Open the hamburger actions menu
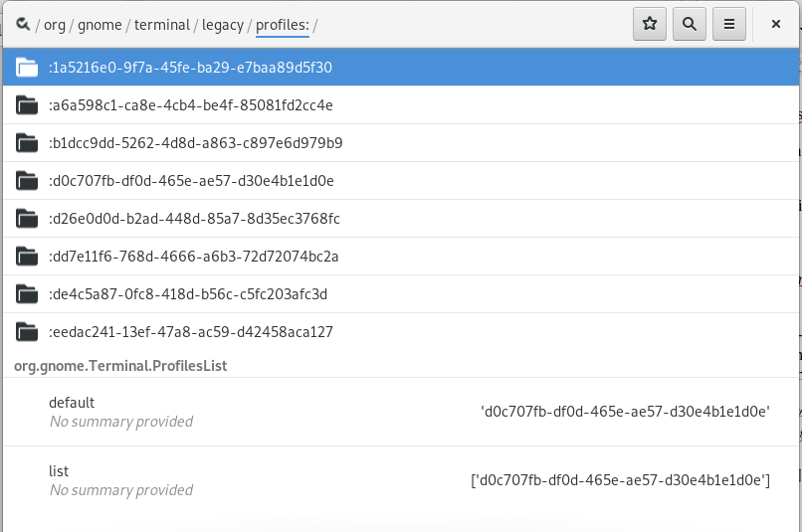This screenshot has width=802, height=532. (x=729, y=24)
